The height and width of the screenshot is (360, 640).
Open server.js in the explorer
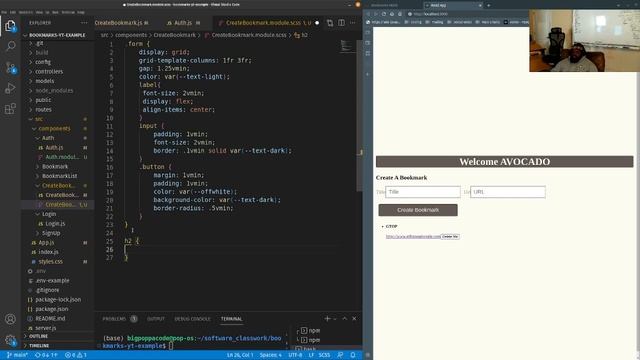(x=45, y=328)
